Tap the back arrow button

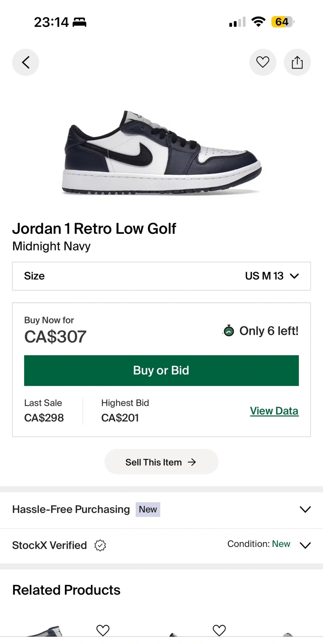point(25,63)
